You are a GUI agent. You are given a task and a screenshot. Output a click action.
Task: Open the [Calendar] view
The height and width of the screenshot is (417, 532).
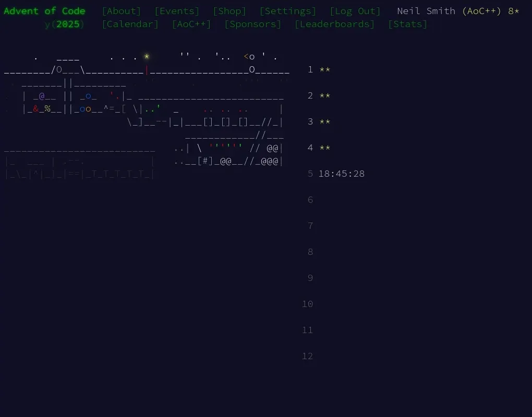click(130, 23)
